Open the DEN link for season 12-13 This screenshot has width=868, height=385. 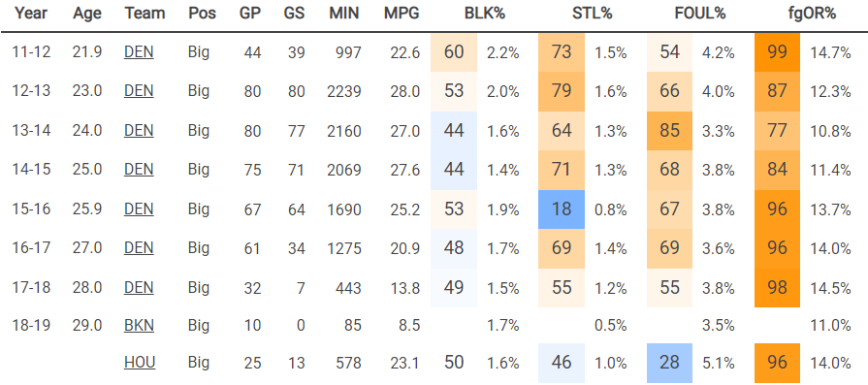[x=139, y=91]
